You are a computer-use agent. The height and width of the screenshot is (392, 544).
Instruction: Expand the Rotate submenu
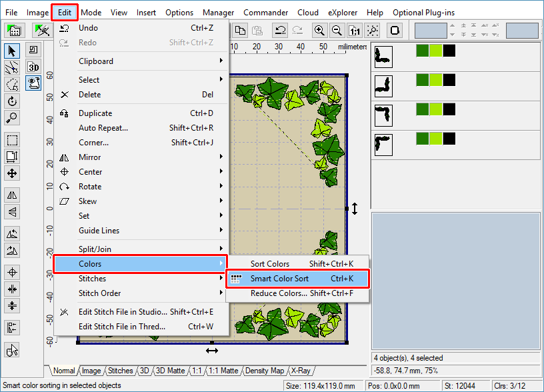(x=141, y=186)
